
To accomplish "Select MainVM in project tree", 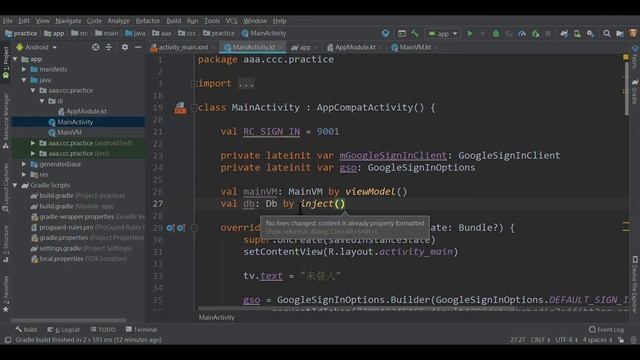I will [69, 133].
